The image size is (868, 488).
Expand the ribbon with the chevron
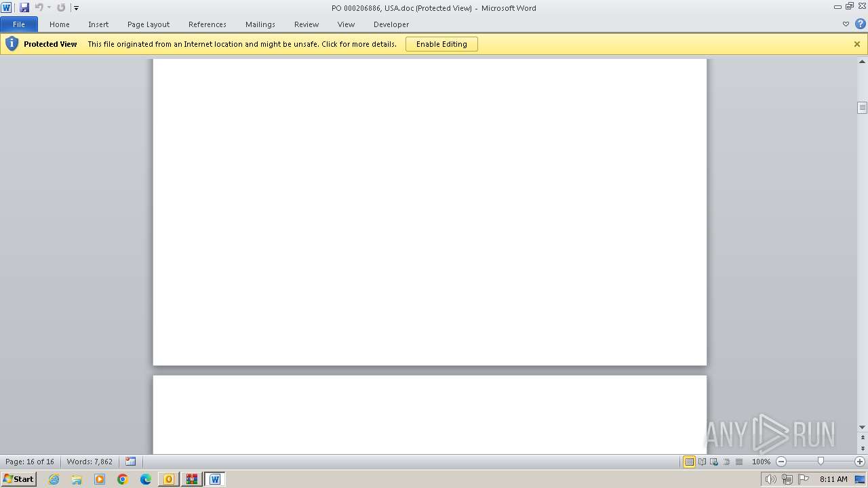click(846, 24)
